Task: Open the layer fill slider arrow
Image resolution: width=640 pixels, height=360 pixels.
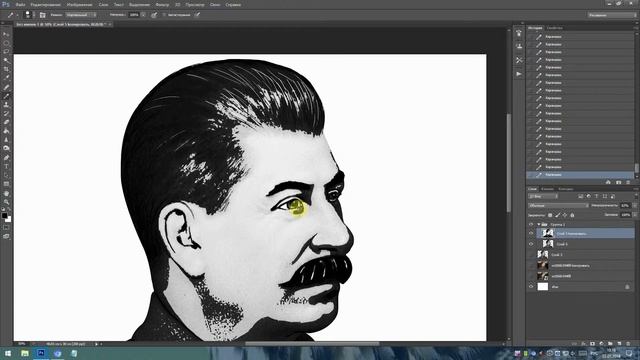Action: click(x=635, y=215)
